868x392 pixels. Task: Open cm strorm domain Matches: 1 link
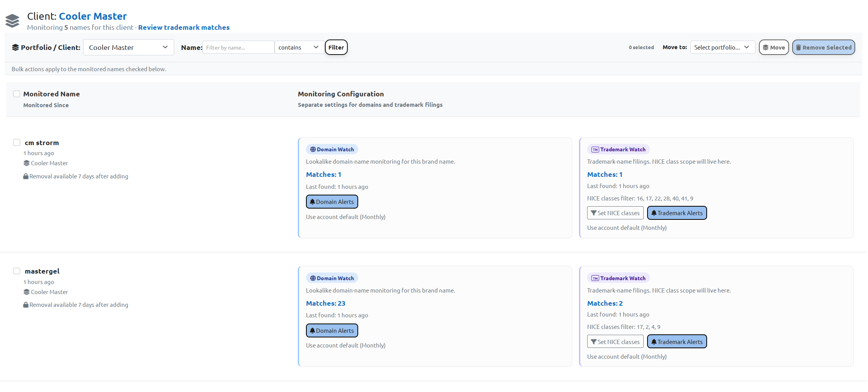pyautogui.click(x=323, y=175)
